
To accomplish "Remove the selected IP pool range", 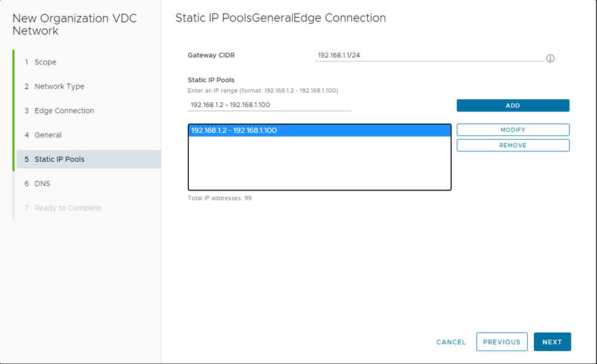I will [x=512, y=145].
